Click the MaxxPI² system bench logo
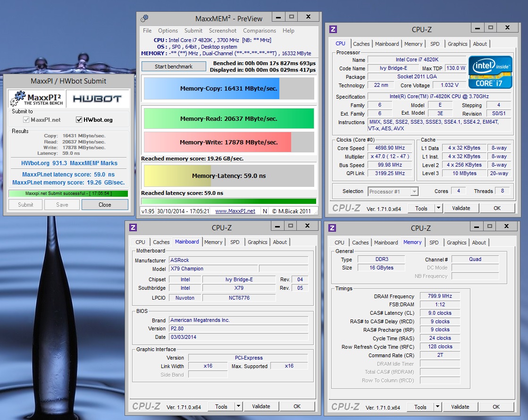The width and height of the screenshot is (528, 420). tap(37, 99)
